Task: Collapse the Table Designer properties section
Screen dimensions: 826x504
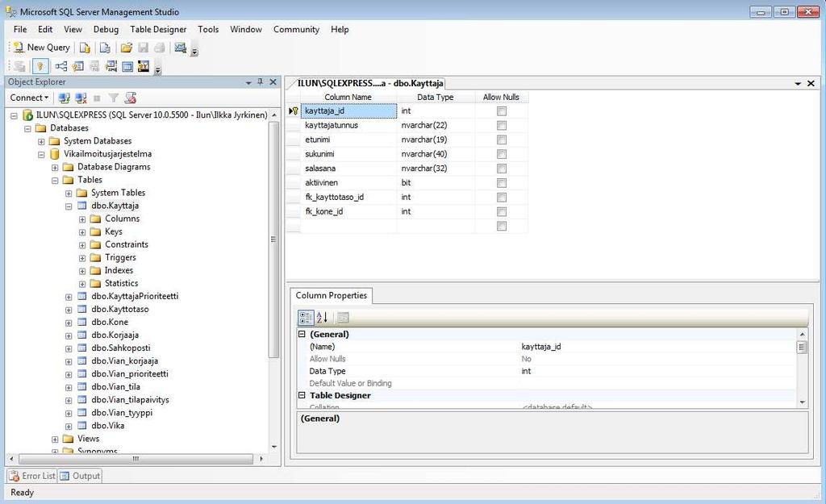Action: pyautogui.click(x=302, y=395)
